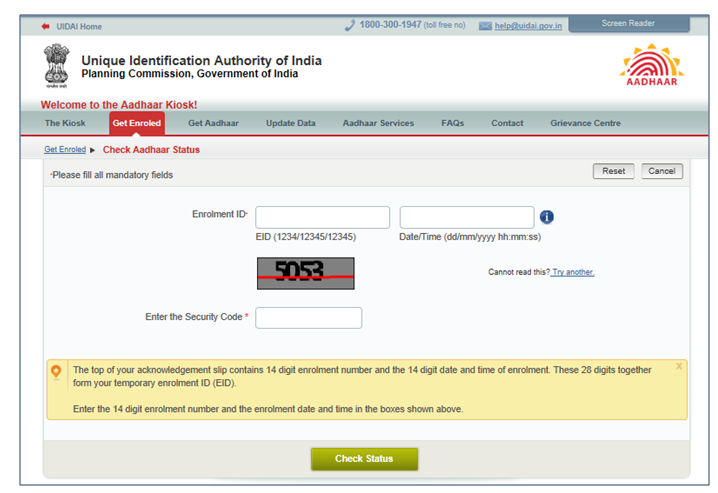Open The Kiosk tab
This screenshot has width=718, height=493.
pyautogui.click(x=65, y=123)
